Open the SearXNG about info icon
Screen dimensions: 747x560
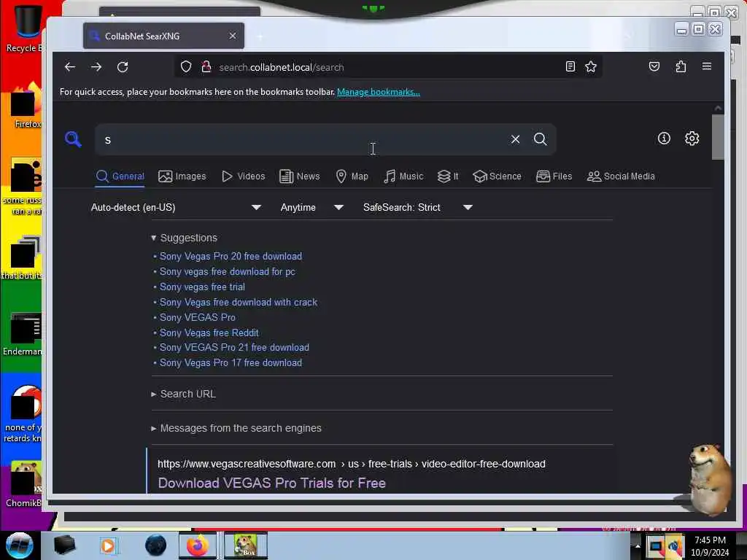click(x=664, y=139)
